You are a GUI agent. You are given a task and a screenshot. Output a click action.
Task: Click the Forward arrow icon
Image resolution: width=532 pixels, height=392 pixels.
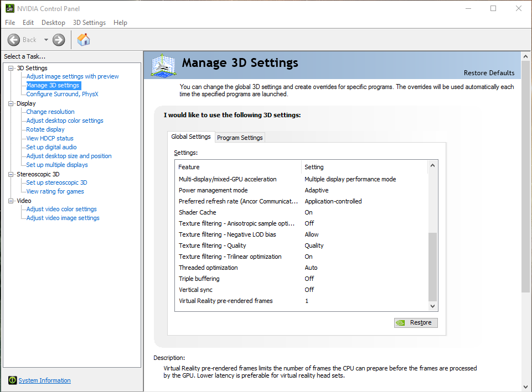pyautogui.click(x=59, y=40)
